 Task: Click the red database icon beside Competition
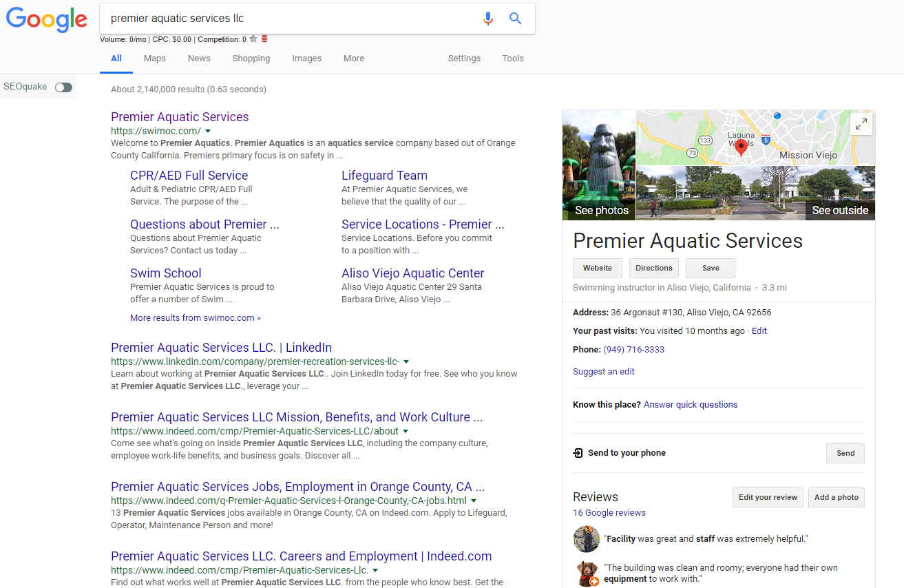[264, 39]
